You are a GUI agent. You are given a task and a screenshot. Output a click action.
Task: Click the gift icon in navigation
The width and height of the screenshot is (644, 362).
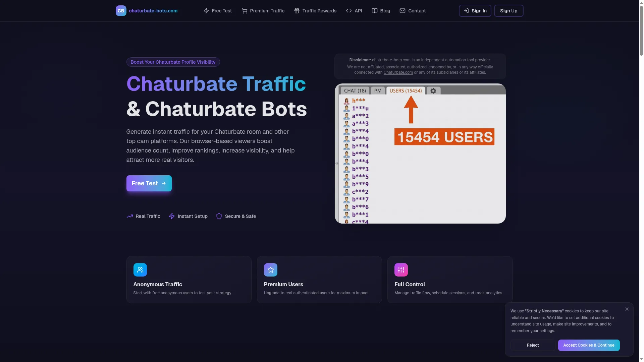click(x=297, y=11)
